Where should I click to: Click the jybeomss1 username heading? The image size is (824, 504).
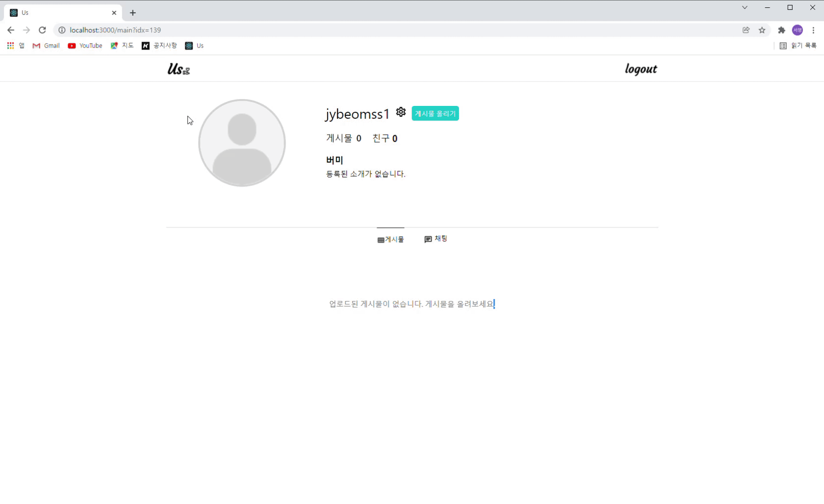point(357,114)
